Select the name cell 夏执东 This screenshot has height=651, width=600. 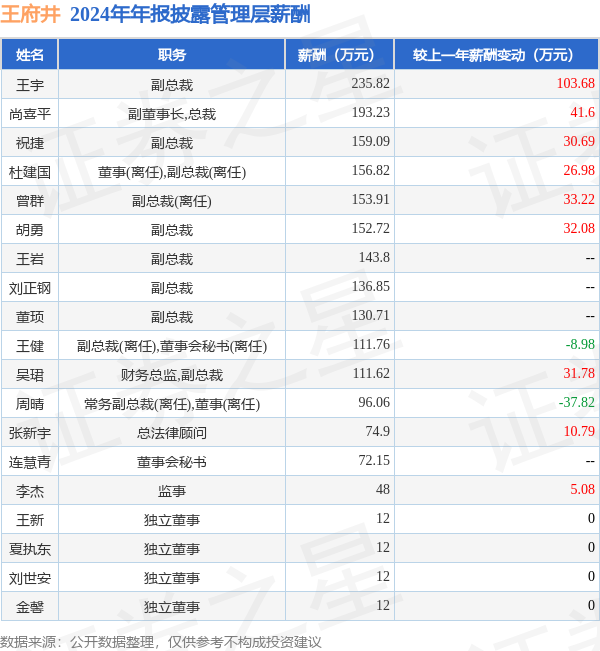29,549
